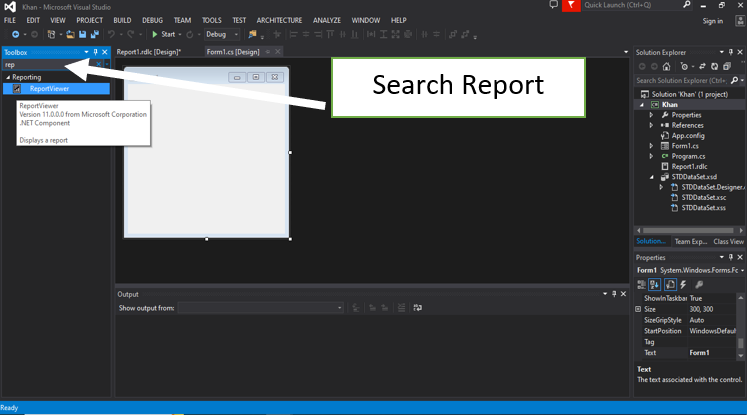Open Form1 object selector dropdown
This screenshot has width=747, height=415.
tap(742, 271)
